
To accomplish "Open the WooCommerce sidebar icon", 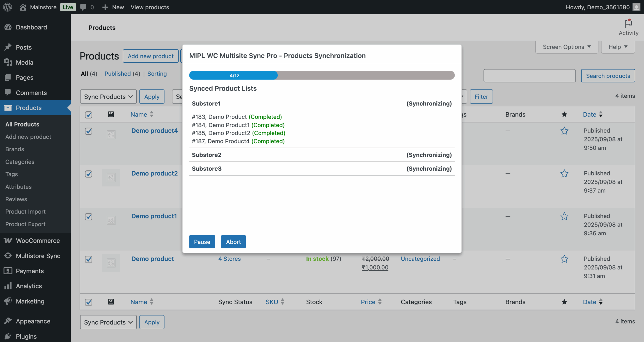I will 8,241.
